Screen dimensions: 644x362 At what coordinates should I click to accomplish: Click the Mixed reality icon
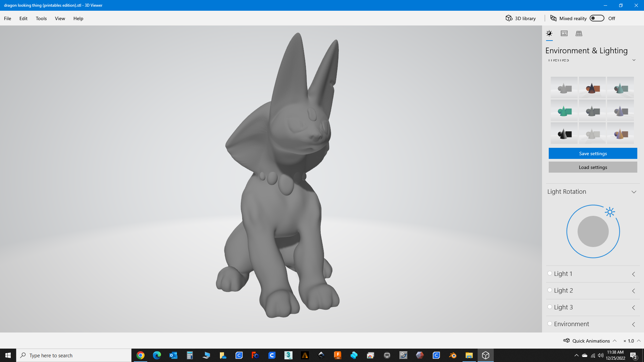pyautogui.click(x=553, y=18)
